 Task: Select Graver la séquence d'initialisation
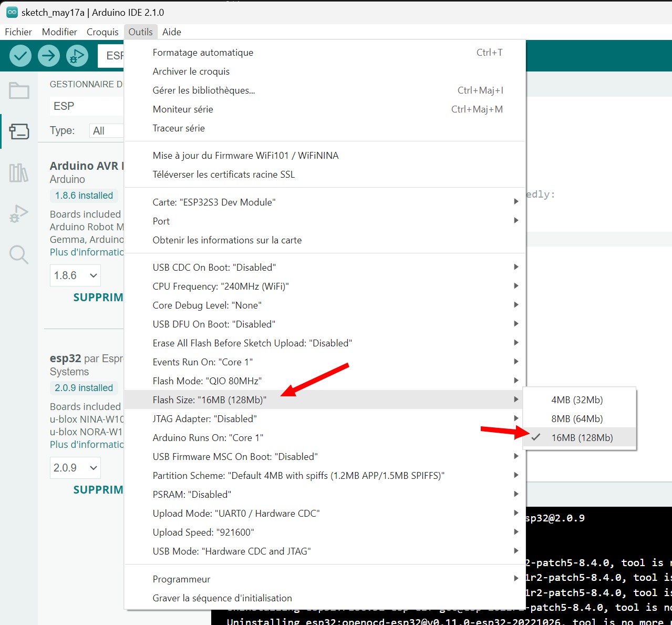click(x=325, y=598)
